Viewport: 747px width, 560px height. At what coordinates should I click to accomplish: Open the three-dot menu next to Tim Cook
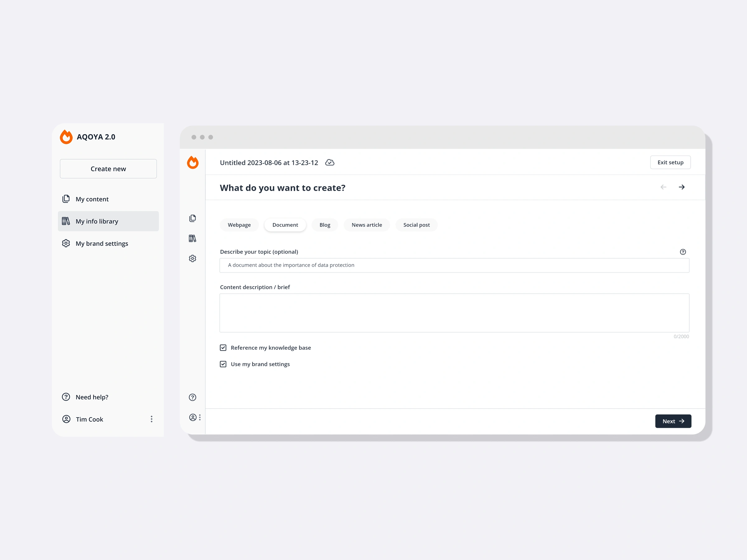click(152, 419)
